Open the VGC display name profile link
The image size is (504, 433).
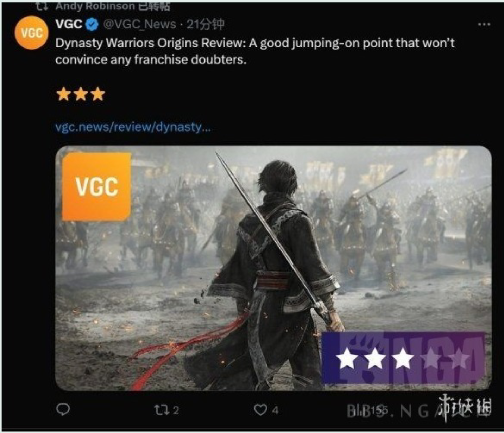click(x=69, y=24)
